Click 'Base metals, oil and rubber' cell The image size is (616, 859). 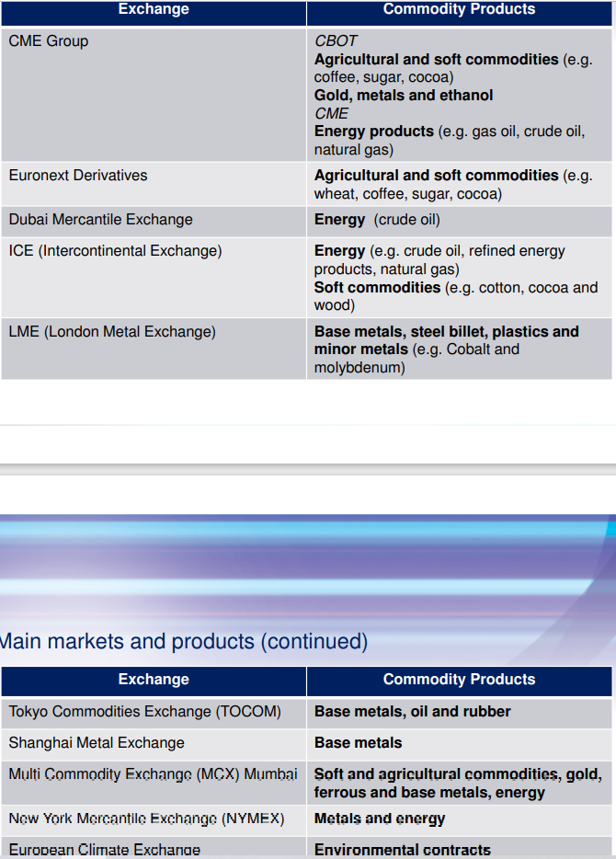460,713
